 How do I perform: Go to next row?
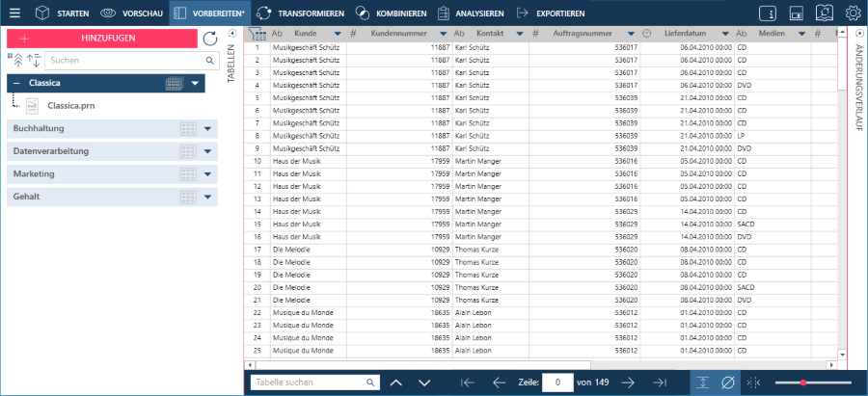tap(628, 383)
